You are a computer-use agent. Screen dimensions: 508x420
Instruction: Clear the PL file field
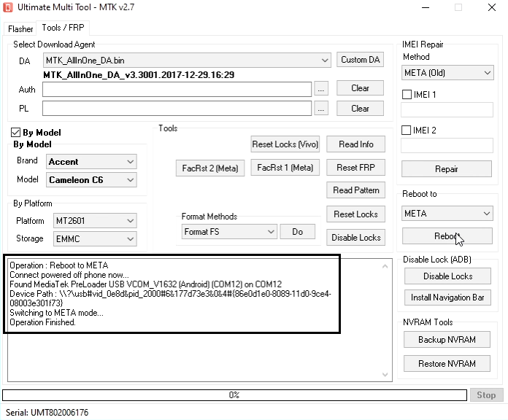pyautogui.click(x=360, y=109)
